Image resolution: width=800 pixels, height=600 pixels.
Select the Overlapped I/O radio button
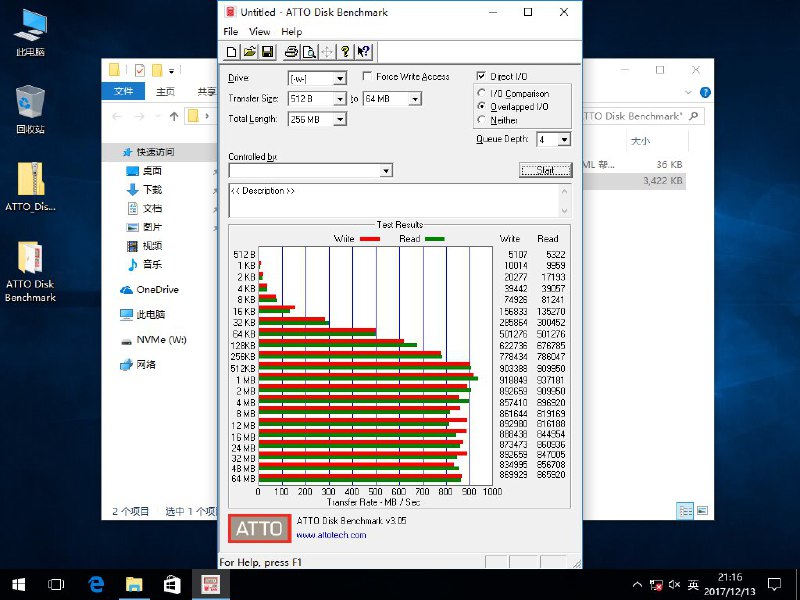[481, 106]
